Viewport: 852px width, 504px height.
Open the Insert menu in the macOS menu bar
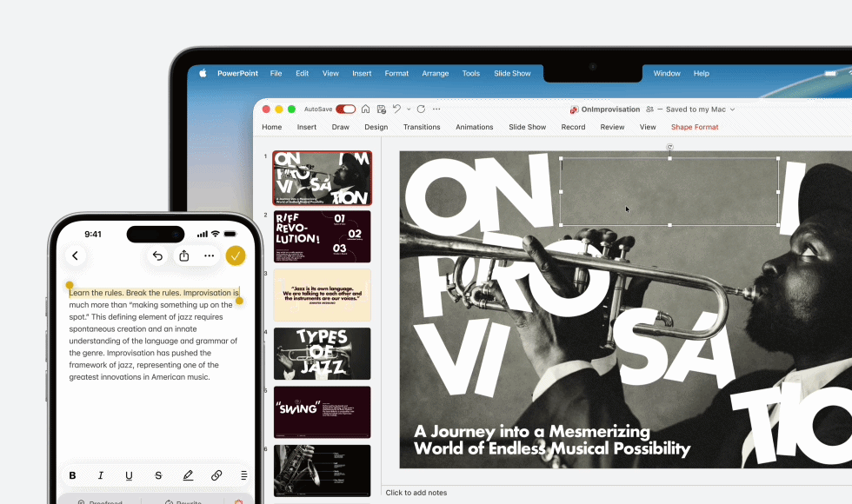coord(362,73)
